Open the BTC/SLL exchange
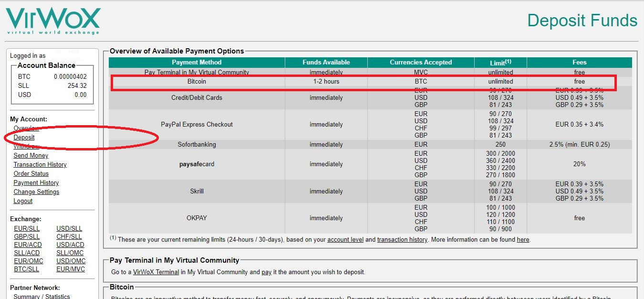 point(26,269)
